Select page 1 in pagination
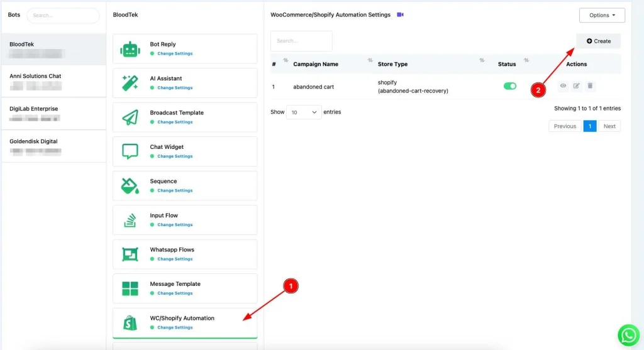 589,126
